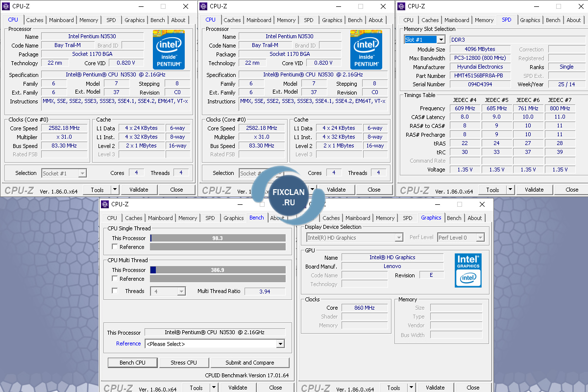Click the Intel Graphics logo in Graphics window
Viewport: 588px width, 392px height.
(468, 270)
